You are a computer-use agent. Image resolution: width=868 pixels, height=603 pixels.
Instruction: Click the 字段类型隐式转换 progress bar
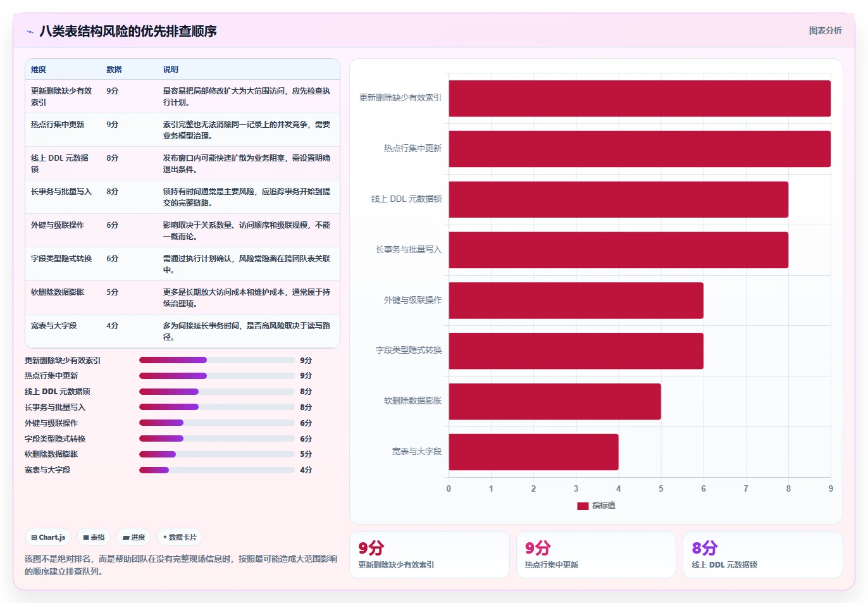click(x=217, y=438)
